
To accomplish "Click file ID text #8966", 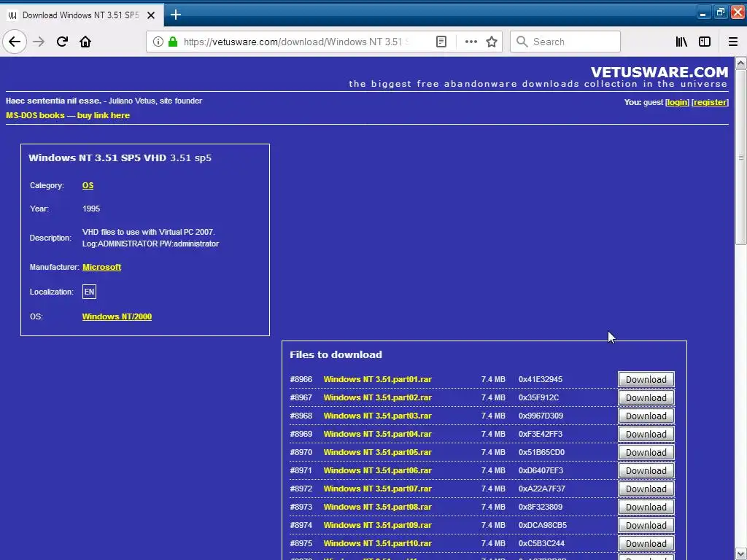I will pyautogui.click(x=301, y=379).
